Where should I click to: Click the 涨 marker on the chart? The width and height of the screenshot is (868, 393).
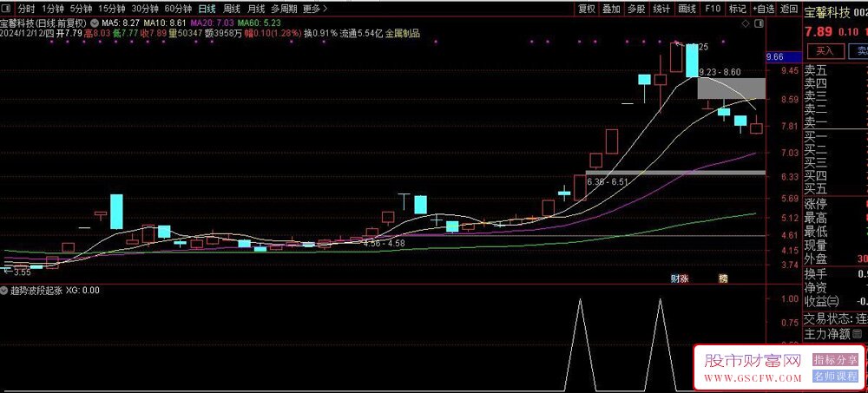[x=684, y=278]
